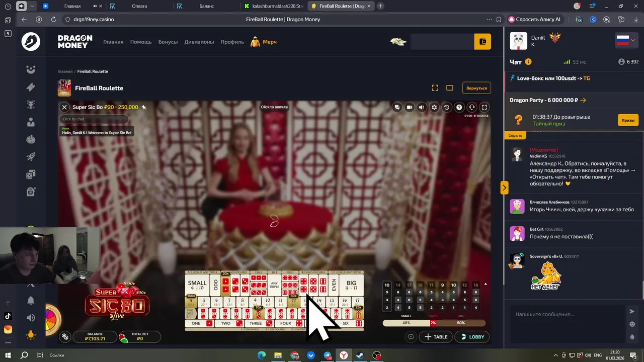The width and height of the screenshot is (644, 362).
Task: Unmute the Sic Bo game sound
Action: (x=422, y=107)
